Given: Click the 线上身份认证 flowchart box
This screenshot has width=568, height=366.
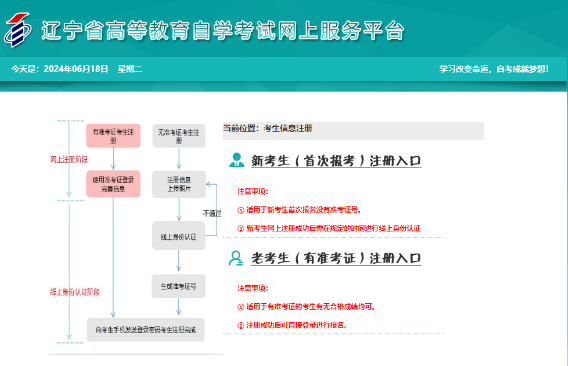Looking at the screenshot, I should coord(179,236).
